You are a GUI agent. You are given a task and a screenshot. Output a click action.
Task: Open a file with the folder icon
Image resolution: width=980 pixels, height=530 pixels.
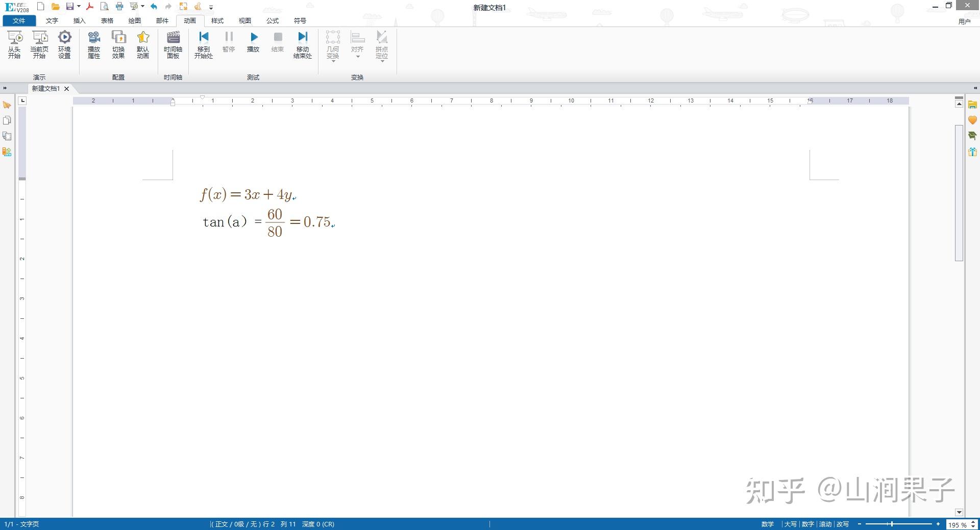(56, 7)
